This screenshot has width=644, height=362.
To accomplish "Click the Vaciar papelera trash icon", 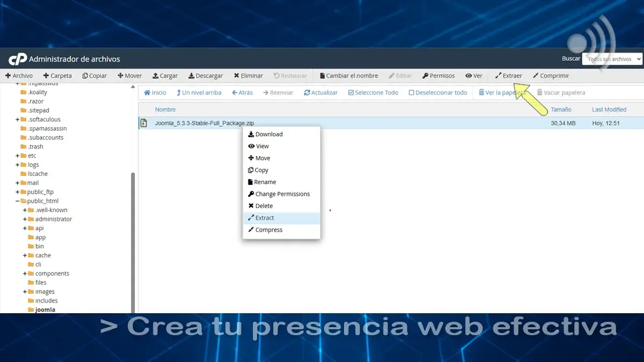I will (x=561, y=92).
